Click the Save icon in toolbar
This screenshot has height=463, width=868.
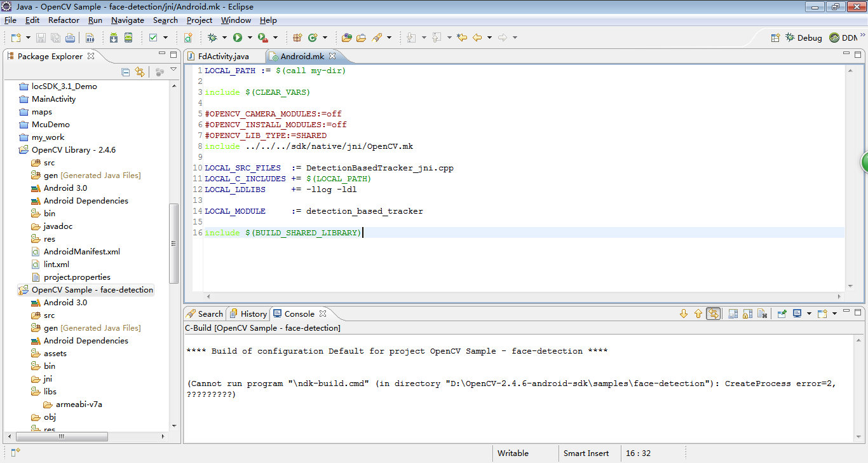pos(41,38)
